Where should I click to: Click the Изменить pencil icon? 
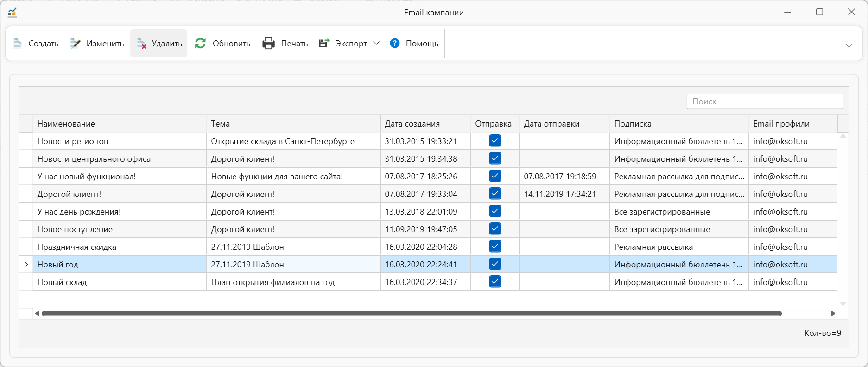pos(75,44)
